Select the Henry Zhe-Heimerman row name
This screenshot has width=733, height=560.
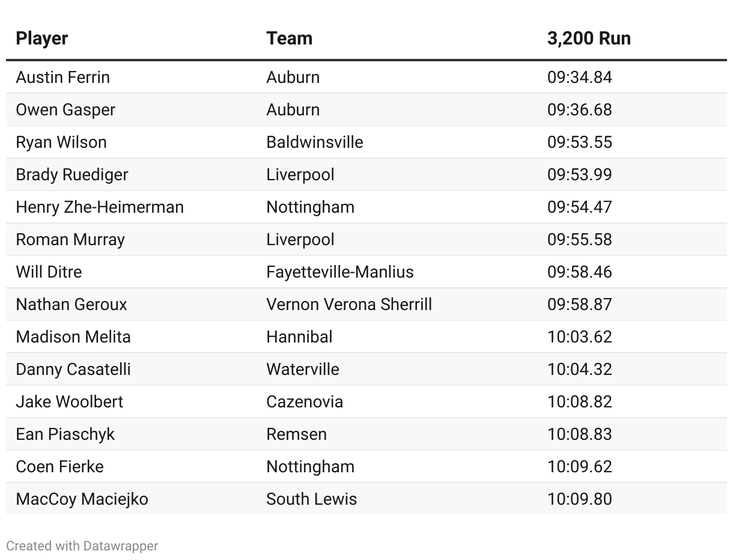point(100,207)
